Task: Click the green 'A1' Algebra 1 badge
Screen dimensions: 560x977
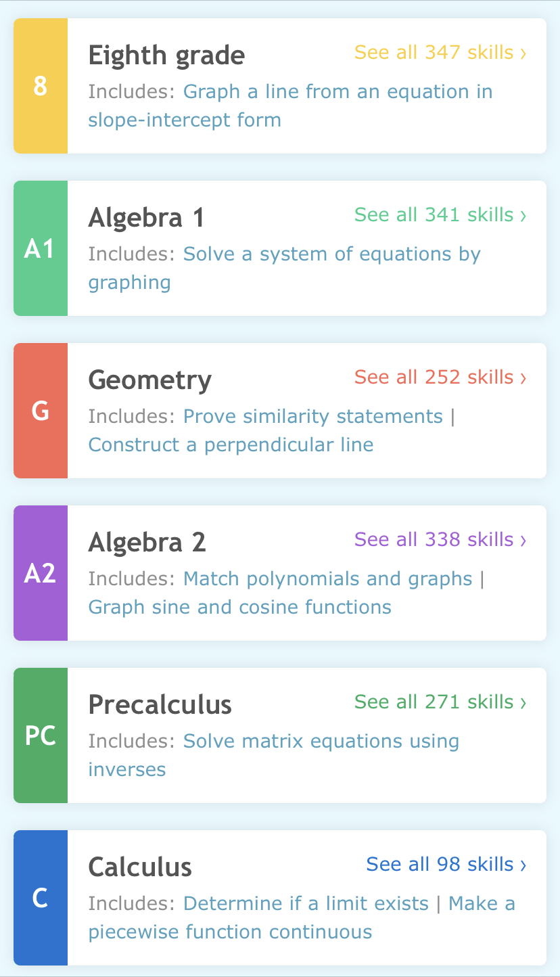Action: pos(41,248)
